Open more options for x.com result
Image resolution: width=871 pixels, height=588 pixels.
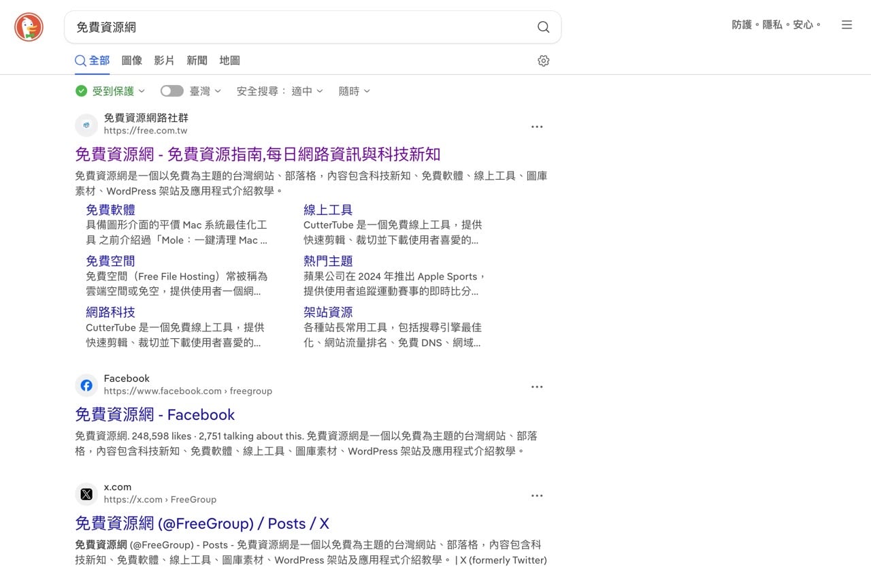(537, 495)
